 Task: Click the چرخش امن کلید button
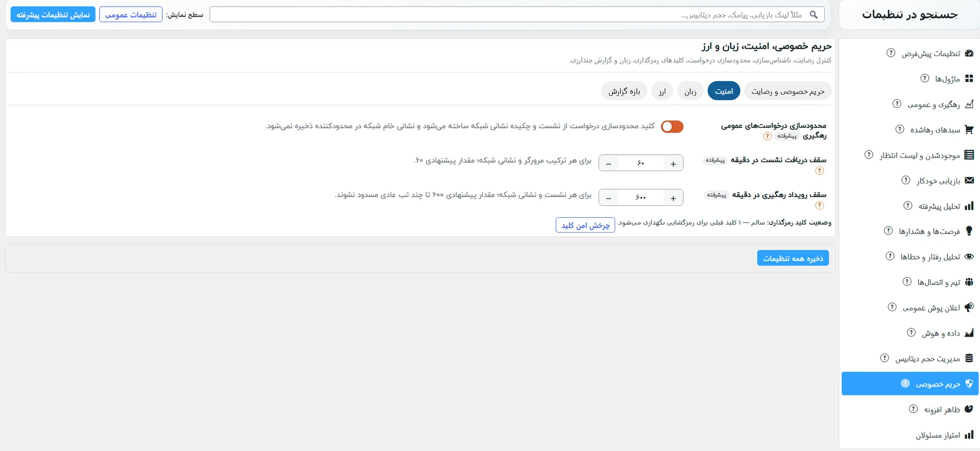pyautogui.click(x=585, y=225)
